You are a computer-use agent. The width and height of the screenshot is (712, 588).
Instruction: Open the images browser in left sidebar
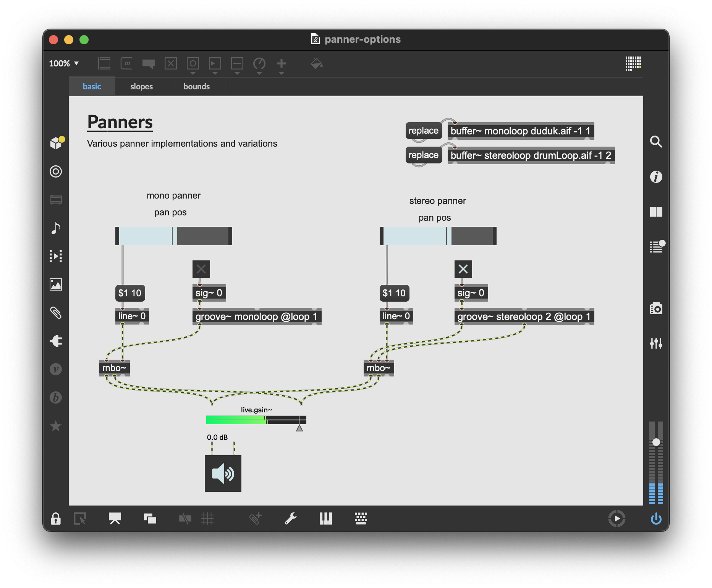tap(56, 284)
